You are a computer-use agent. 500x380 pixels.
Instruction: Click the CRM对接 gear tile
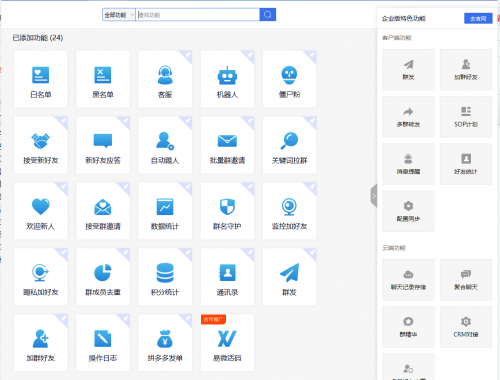[466, 327]
